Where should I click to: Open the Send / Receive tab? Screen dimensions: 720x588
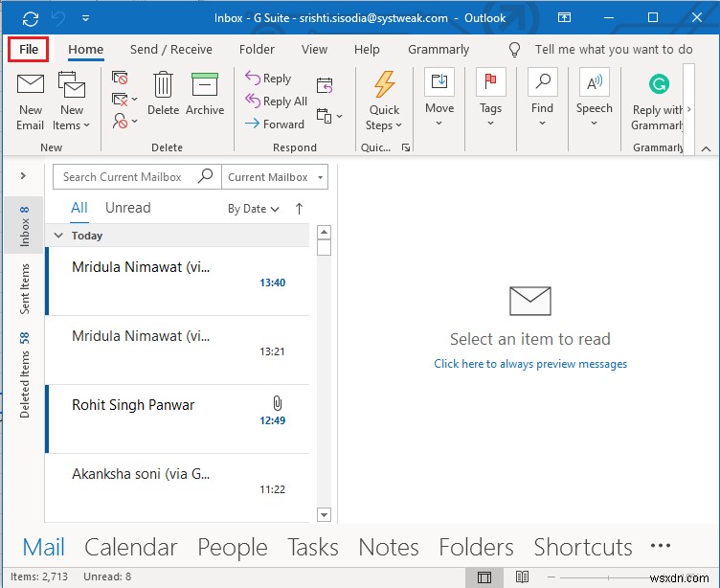click(170, 49)
